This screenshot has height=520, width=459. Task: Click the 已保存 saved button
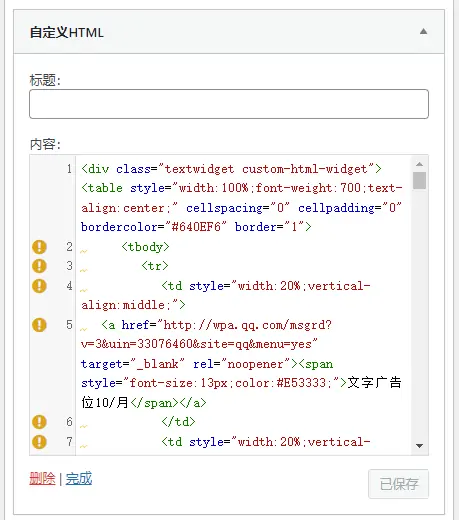398,484
